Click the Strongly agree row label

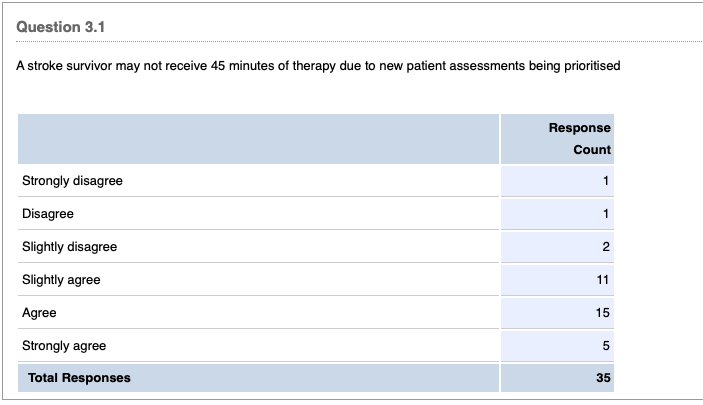click(64, 346)
